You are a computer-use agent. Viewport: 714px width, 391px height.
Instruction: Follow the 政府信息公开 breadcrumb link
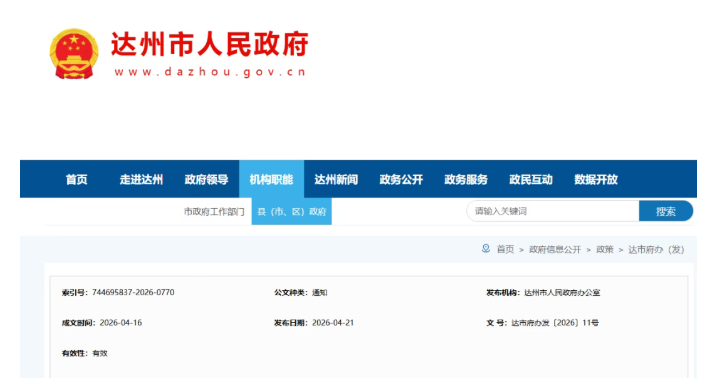555,249
